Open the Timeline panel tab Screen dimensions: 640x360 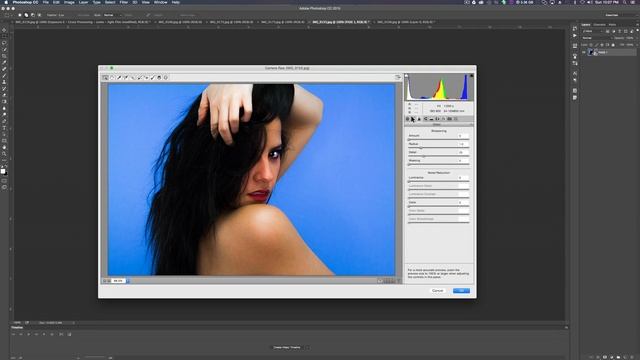(17, 327)
